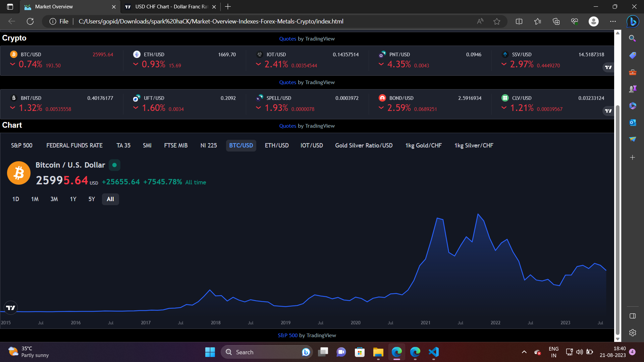Switch chart to ETH/USD tab
Viewport: 644px width, 362px height.
277,145
